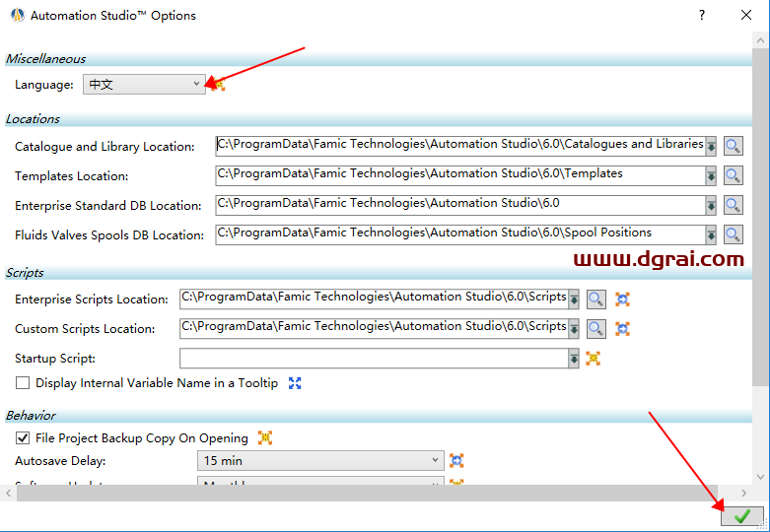Click blue icon next to Enterprise Scripts Location
This screenshot has width=770, height=532.
coord(623,299)
